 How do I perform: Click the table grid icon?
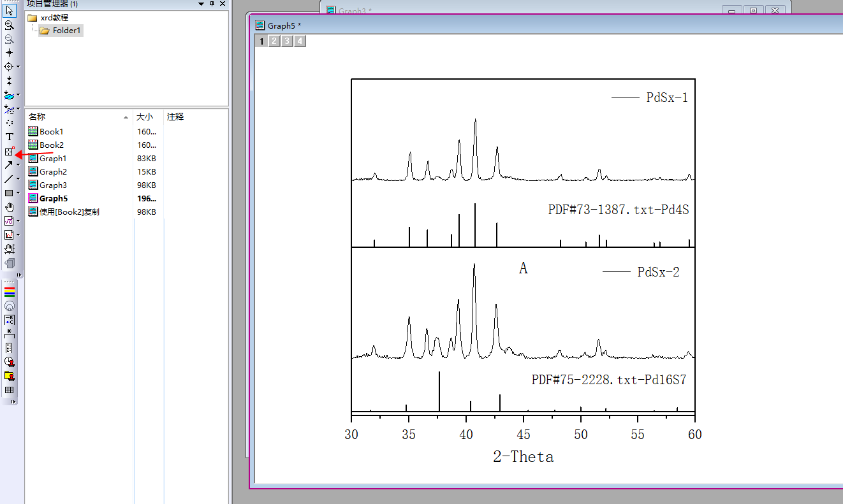tap(10, 390)
